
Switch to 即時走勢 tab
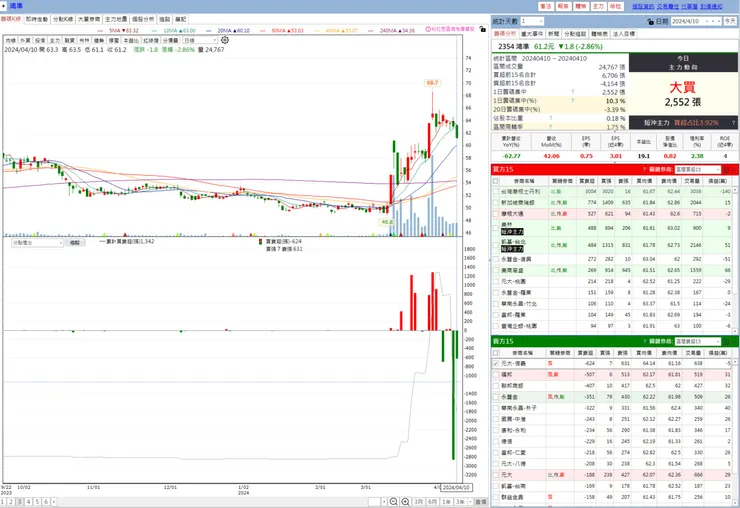pyautogui.click(x=37, y=19)
